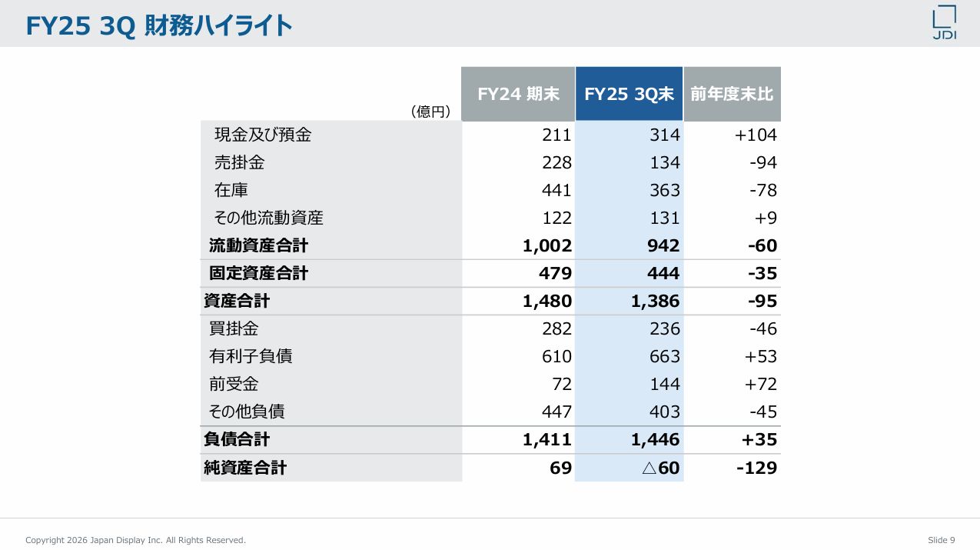Click the JDI logo
980x550 pixels.
click(x=944, y=23)
